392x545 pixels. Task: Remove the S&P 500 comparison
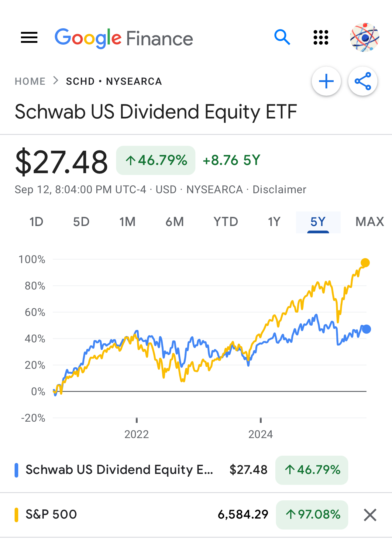coord(370,515)
